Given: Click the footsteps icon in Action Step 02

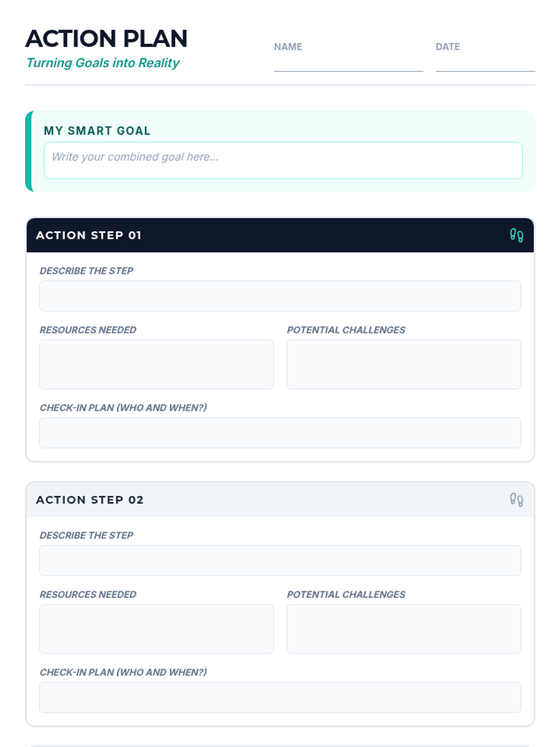Looking at the screenshot, I should (516, 500).
